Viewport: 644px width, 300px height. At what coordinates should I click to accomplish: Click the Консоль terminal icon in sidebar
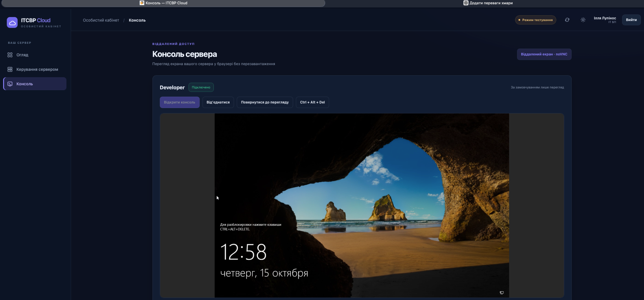coord(10,84)
